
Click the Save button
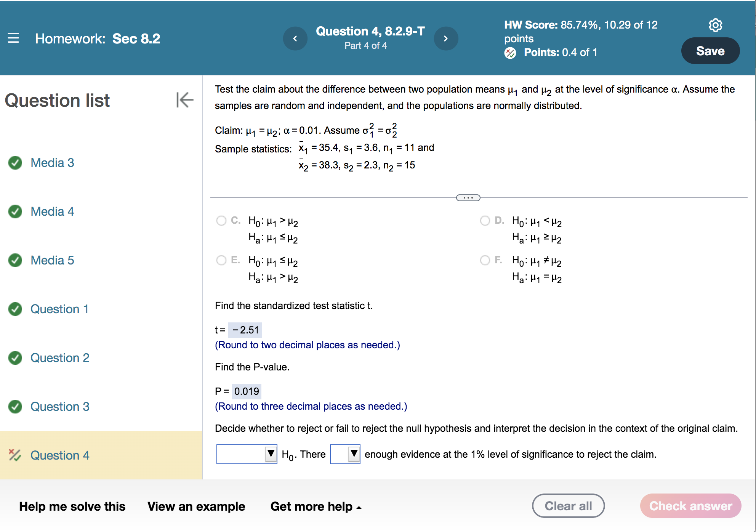(x=710, y=51)
